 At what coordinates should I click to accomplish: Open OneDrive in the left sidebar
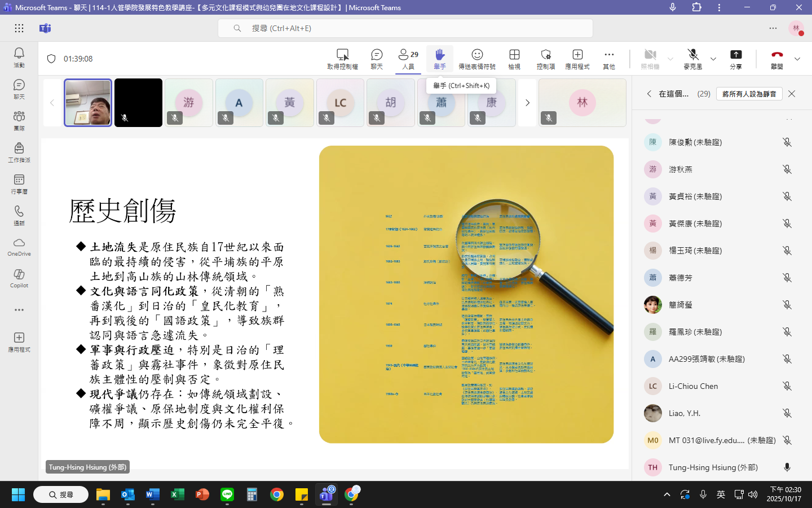[19, 246]
